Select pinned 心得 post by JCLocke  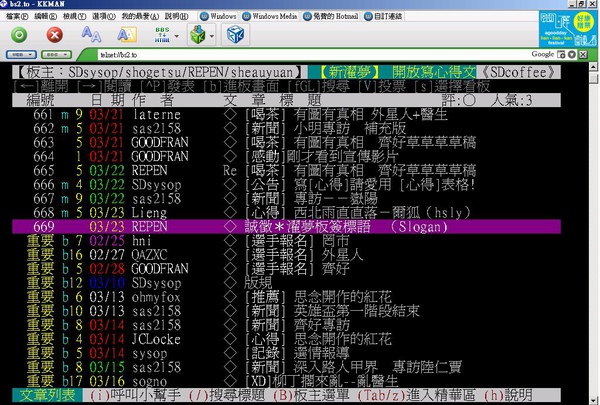[287, 339]
